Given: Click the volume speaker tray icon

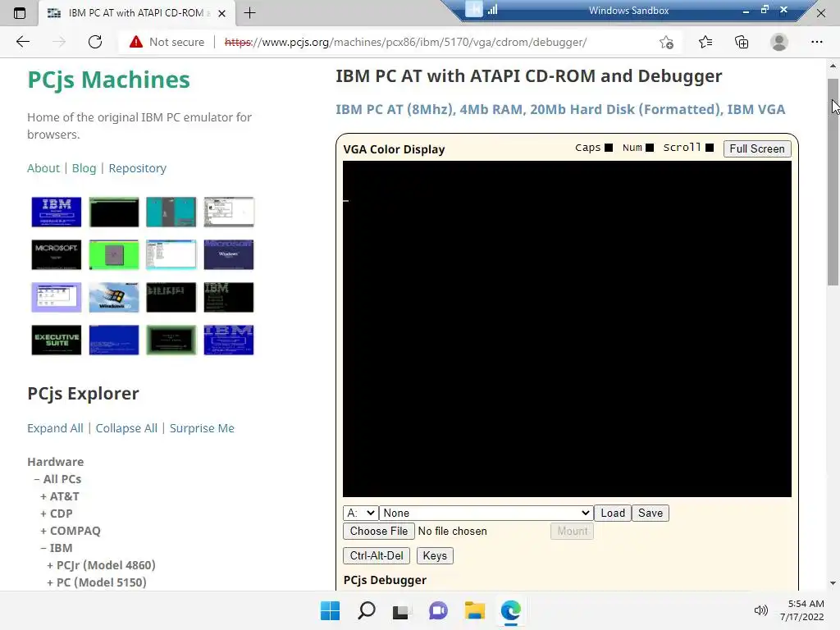Looking at the screenshot, I should 760,610.
